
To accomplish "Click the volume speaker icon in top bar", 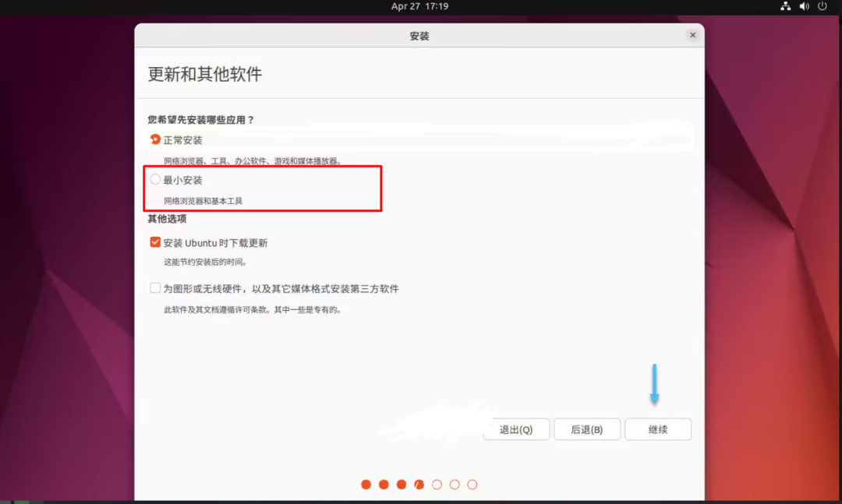I will 803,6.
